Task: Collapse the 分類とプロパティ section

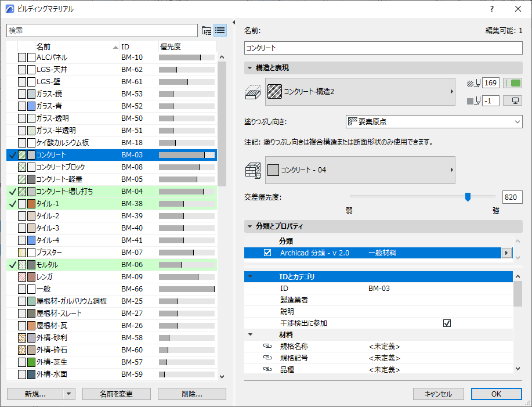Action: point(249,226)
